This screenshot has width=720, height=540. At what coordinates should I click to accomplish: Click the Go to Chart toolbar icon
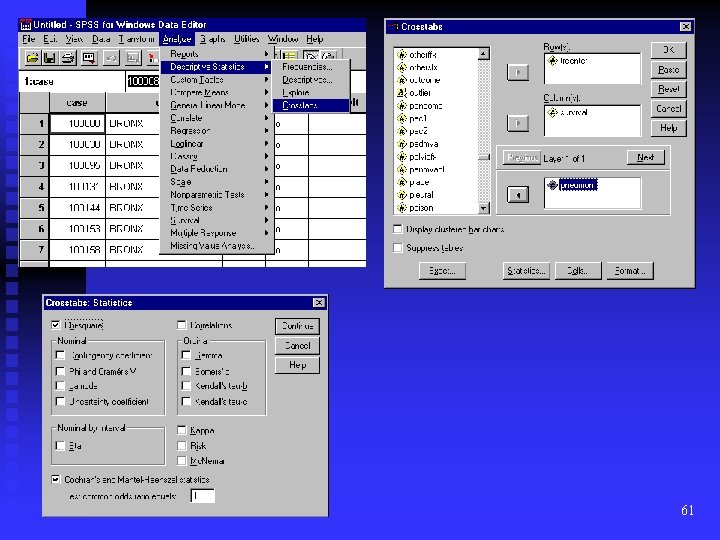[x=133, y=58]
